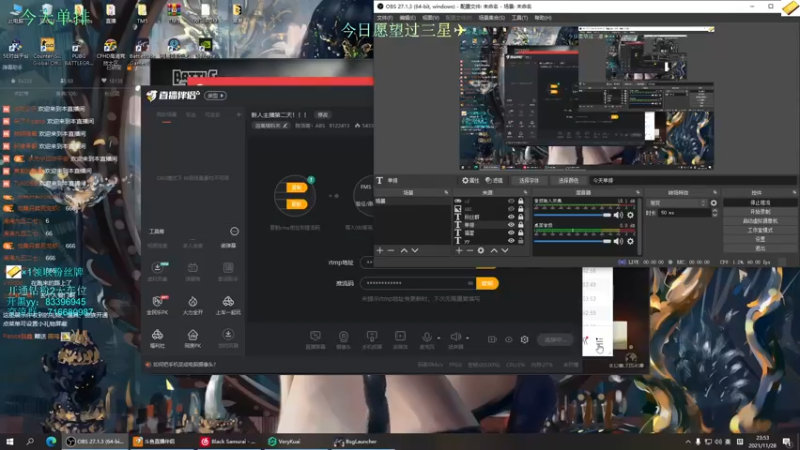Viewport: 800px width, 450px height.
Task: Open OBS 帮助(H) menu
Action: pos(543,18)
